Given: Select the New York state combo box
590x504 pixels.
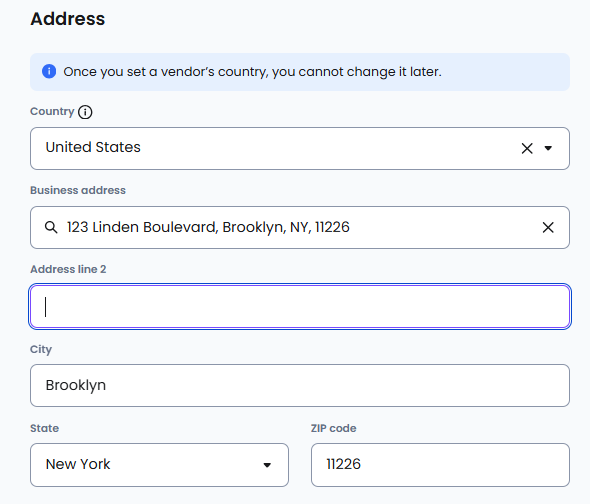Looking at the screenshot, I should point(160,465).
